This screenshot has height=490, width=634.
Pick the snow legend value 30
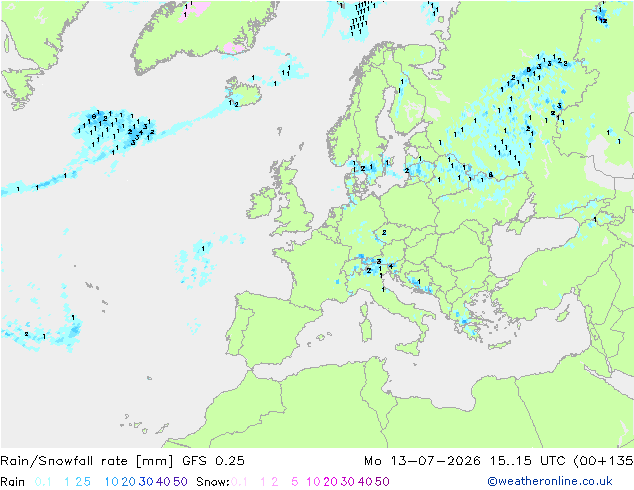[348, 482]
